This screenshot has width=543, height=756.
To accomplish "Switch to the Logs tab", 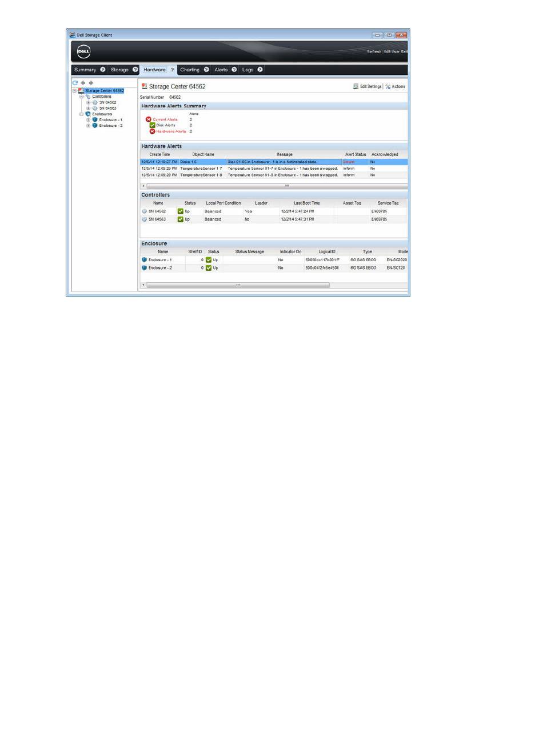I will (247, 70).
